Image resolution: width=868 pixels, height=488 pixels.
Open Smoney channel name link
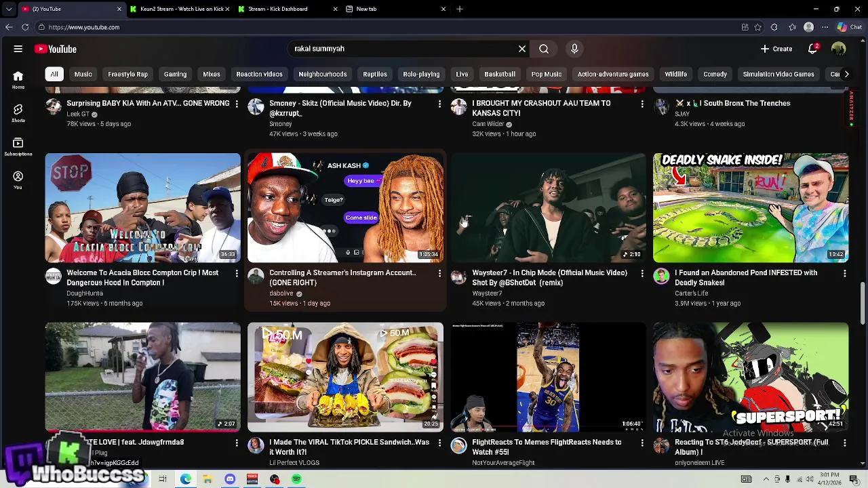point(281,124)
